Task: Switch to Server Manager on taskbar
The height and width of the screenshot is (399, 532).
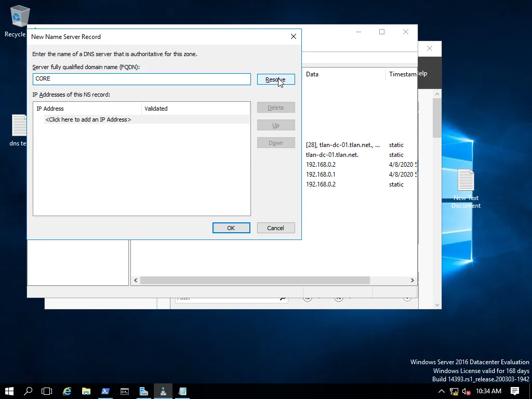Action: point(144,391)
